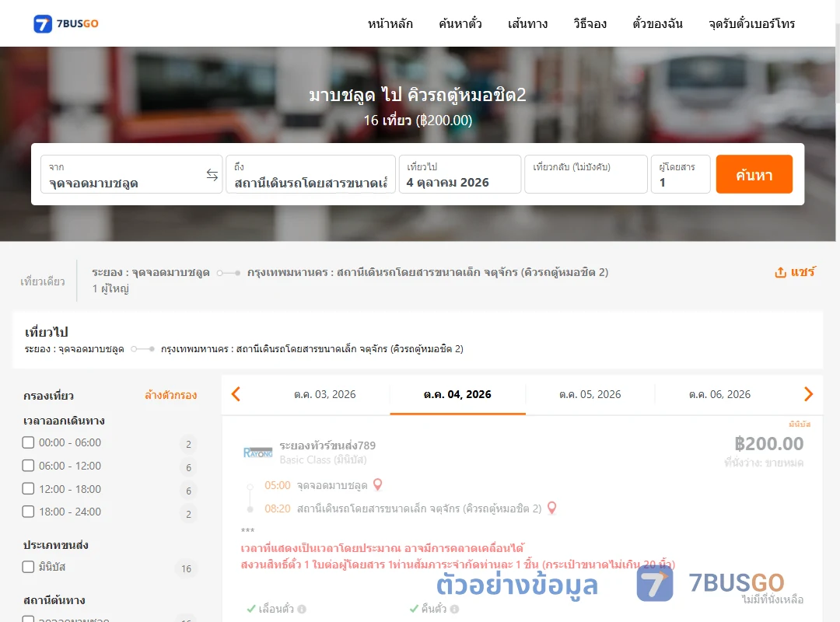This screenshot has height=622, width=840.
Task: Click operator name ระยองทัวร์ขนส่ง789
Action: [x=327, y=446]
